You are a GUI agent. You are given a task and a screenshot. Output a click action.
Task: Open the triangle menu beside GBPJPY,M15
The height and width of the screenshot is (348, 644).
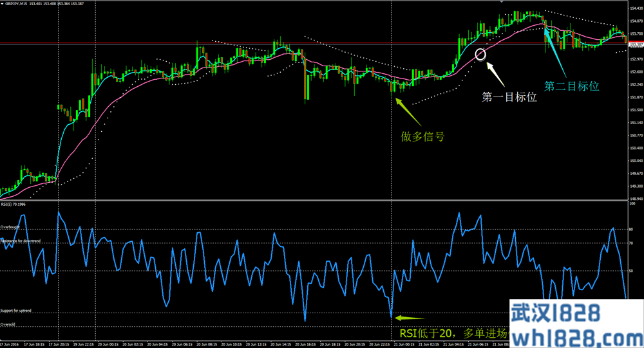tap(3, 3)
